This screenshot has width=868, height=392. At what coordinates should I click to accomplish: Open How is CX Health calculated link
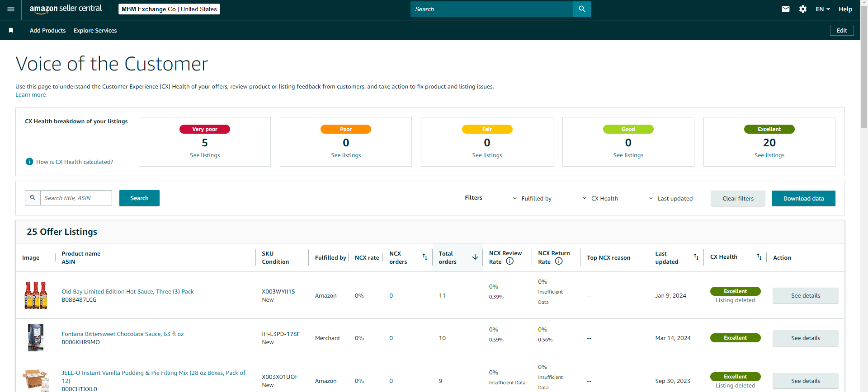(x=75, y=162)
